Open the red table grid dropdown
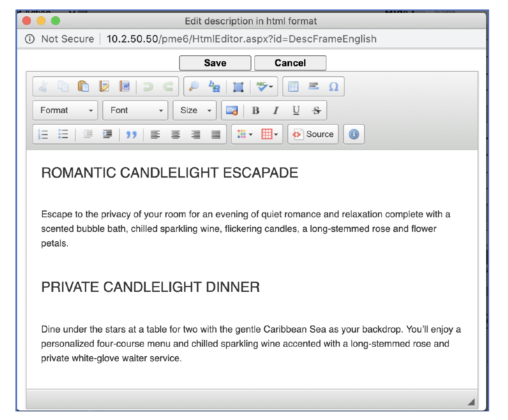508x420 pixels. (269, 134)
